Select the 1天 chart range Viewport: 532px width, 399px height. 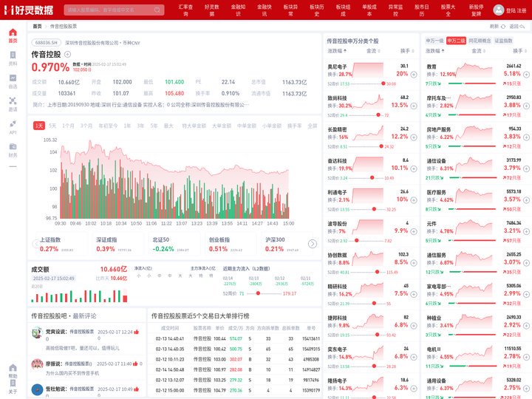(x=39, y=126)
